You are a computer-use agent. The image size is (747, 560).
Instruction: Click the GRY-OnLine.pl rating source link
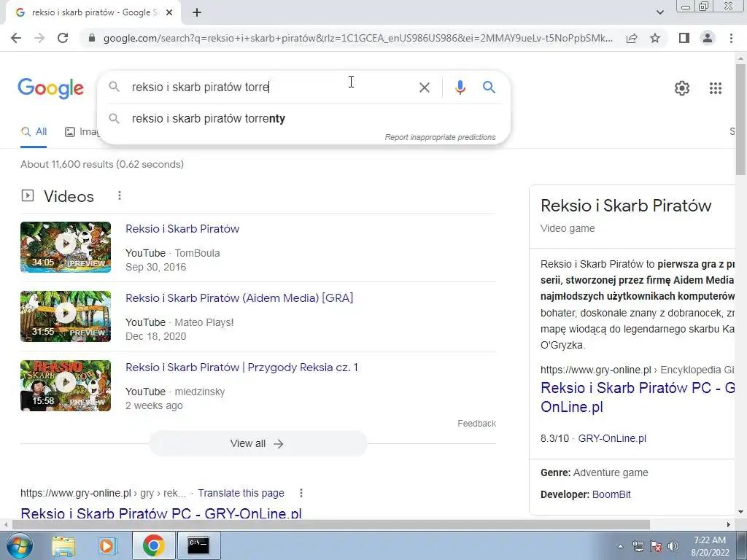[612, 438]
